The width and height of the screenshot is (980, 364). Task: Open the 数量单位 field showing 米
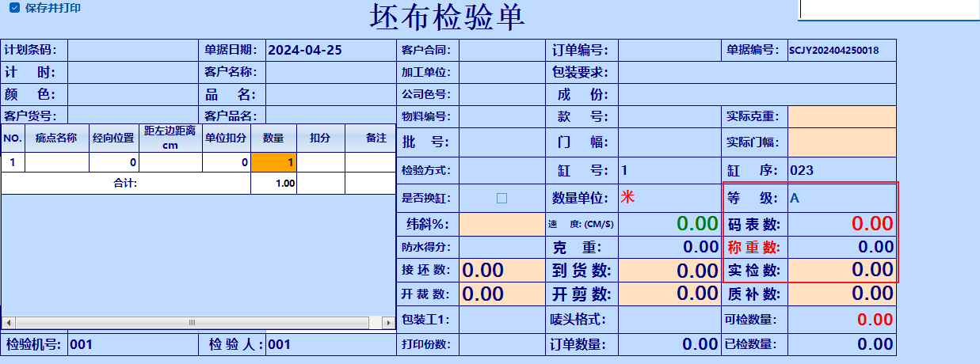pyautogui.click(x=669, y=199)
